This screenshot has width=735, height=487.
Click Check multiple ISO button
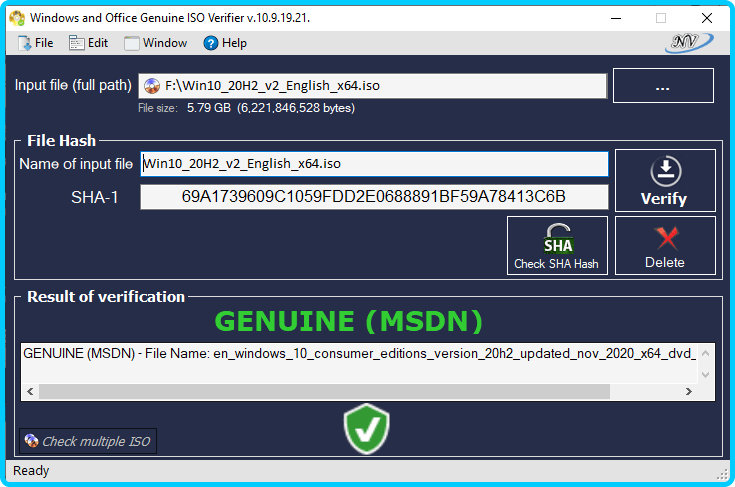point(88,441)
